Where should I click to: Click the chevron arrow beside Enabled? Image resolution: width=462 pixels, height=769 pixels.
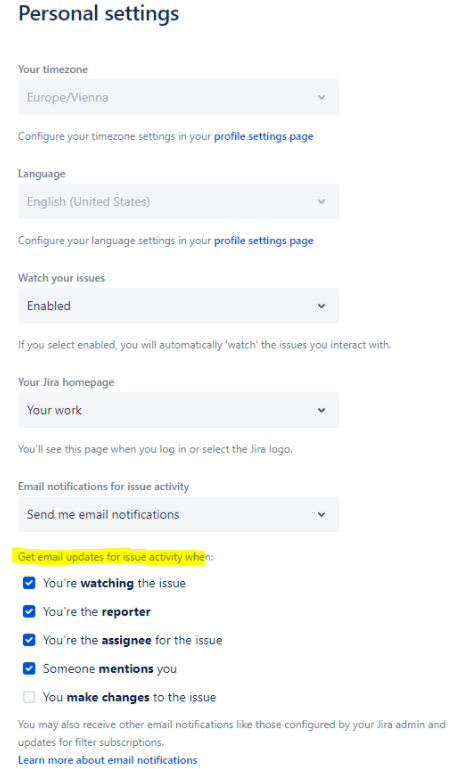[x=321, y=306]
